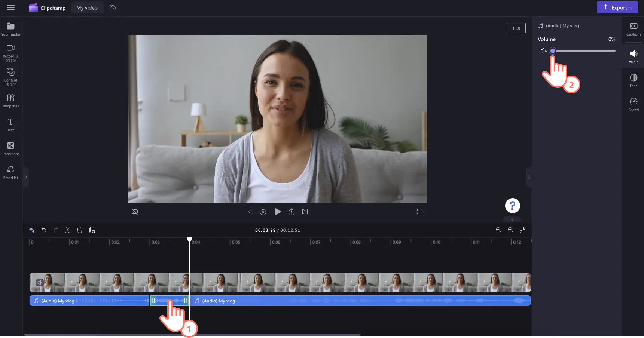Image resolution: width=644 pixels, height=338 pixels.
Task: Zoom in the timeline
Action: [510, 230]
